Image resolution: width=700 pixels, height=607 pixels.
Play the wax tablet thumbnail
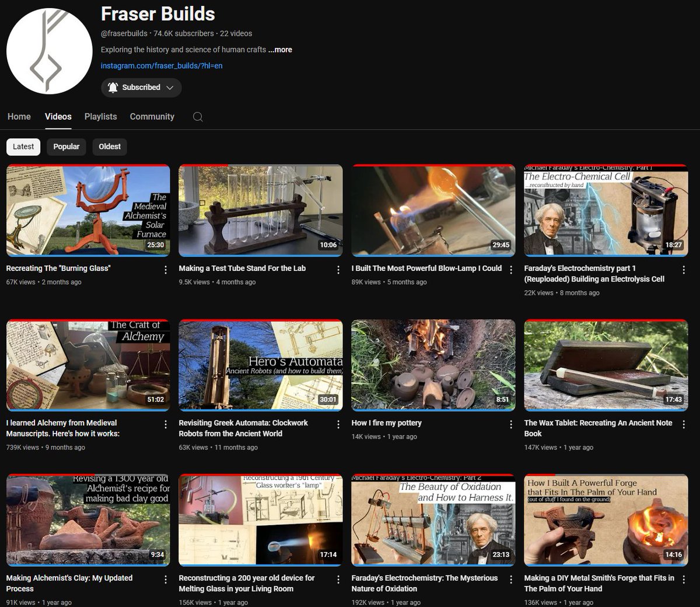[x=606, y=365]
